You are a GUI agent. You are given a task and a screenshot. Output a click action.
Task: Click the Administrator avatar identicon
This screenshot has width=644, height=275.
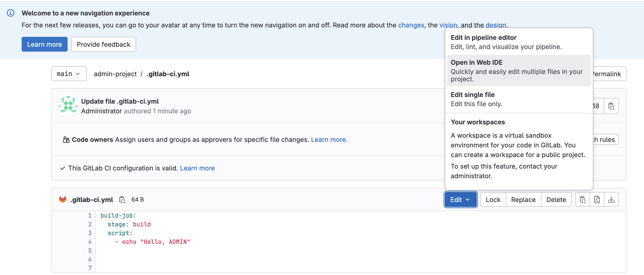(x=68, y=106)
